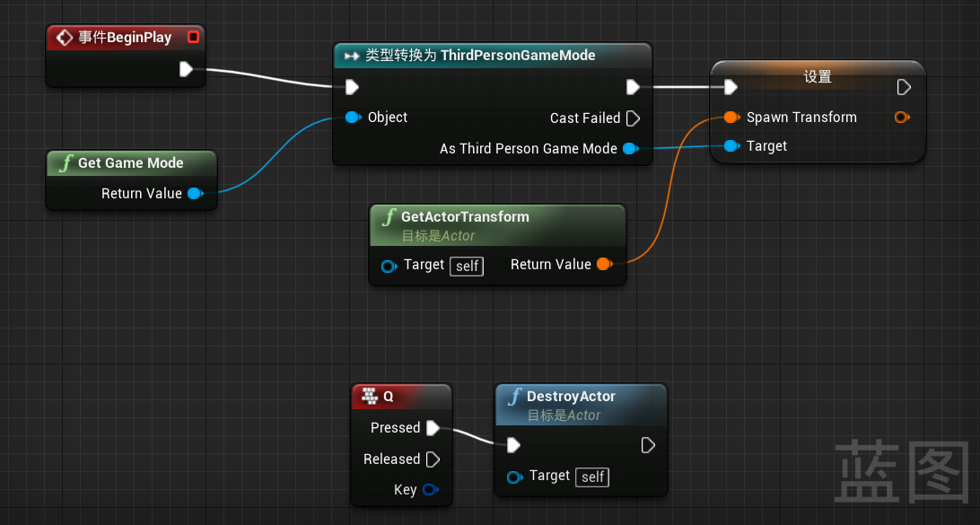Screen dimensions: 980x525
Task: Click the GetActorTransform Target input pin
Action: [x=389, y=267]
